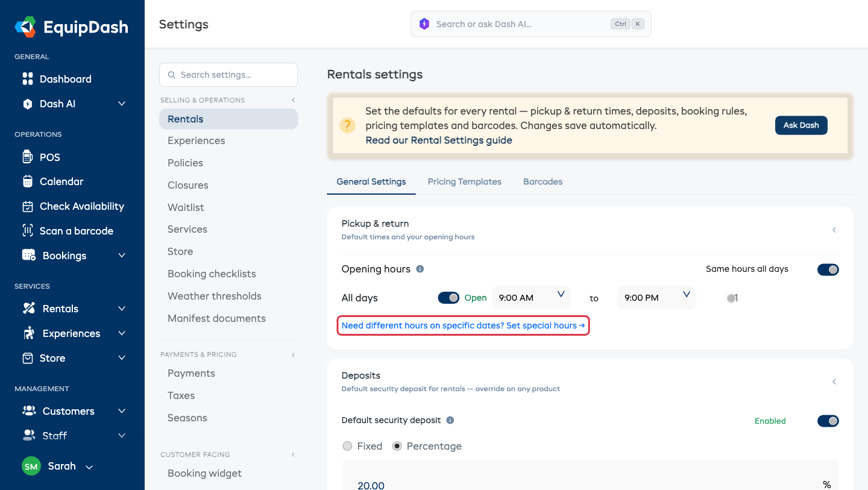Switch to the Pricing Templates tab
This screenshot has width=868, height=490.
coord(465,181)
